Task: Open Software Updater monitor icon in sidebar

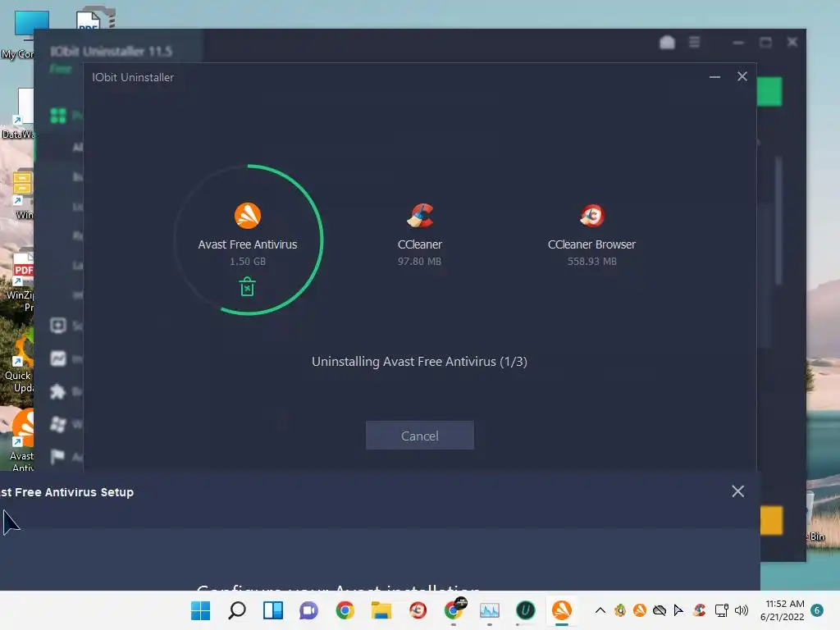Action: pyautogui.click(x=58, y=325)
